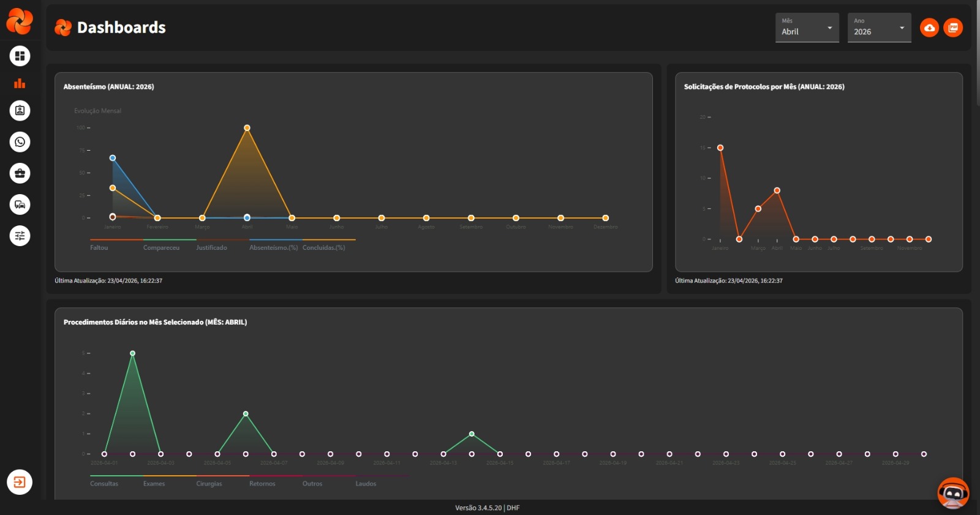Hide the Absenteísmo.(%) legend series
This screenshot has height=515, width=980.
[x=273, y=247]
